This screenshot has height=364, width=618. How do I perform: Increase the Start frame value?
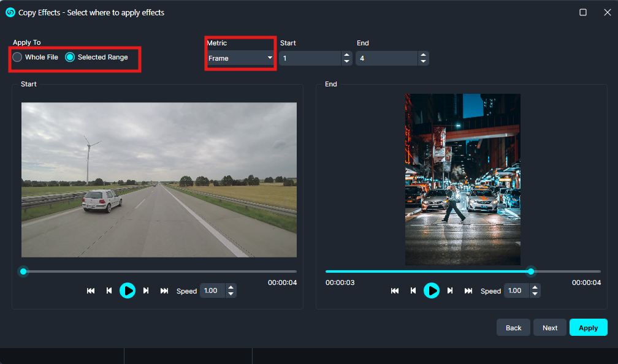pos(347,55)
